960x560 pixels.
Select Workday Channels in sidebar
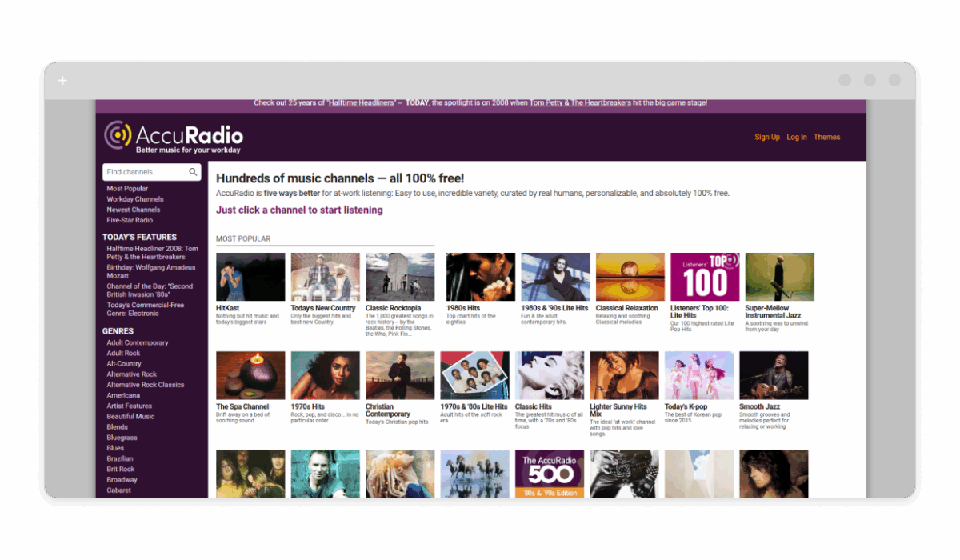click(x=134, y=199)
